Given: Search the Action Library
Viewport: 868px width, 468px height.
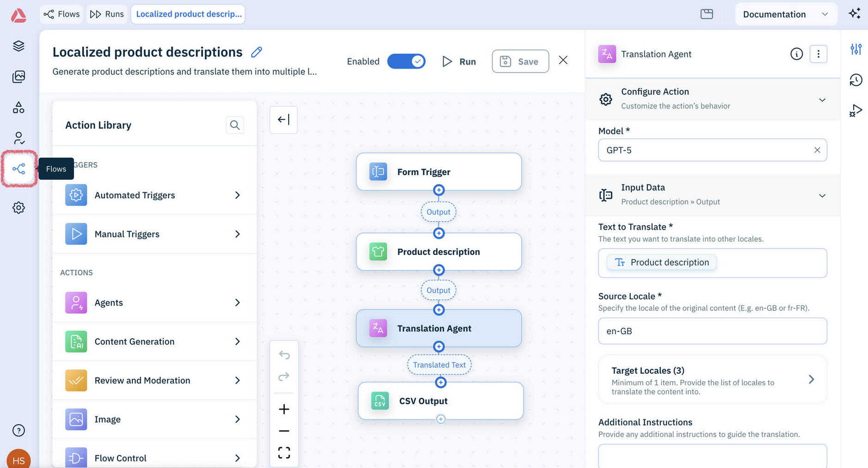Looking at the screenshot, I should tap(235, 125).
